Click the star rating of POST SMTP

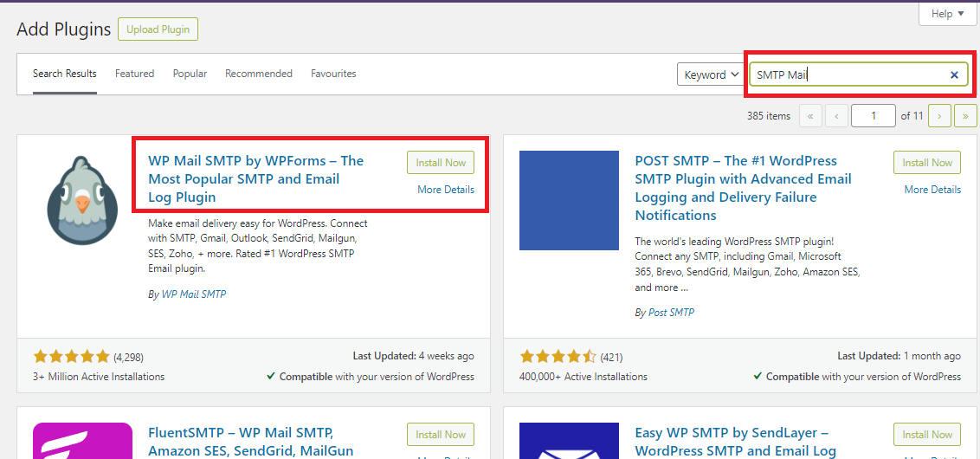click(x=558, y=356)
